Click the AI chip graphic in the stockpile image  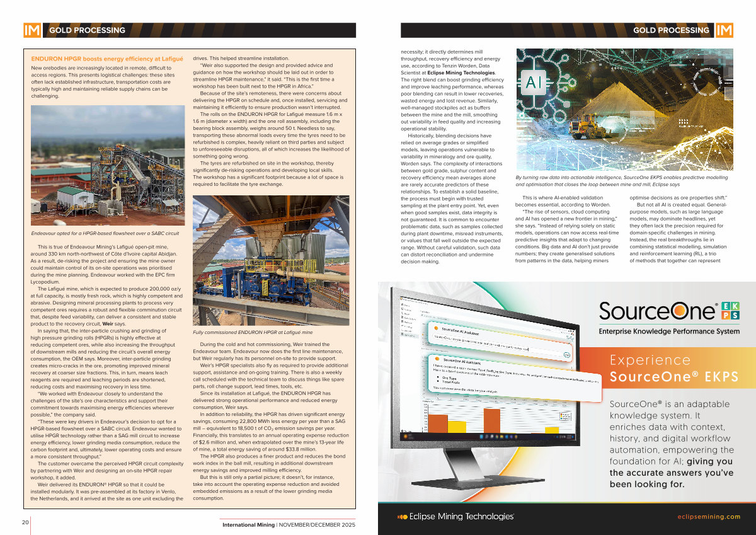[x=532, y=82]
